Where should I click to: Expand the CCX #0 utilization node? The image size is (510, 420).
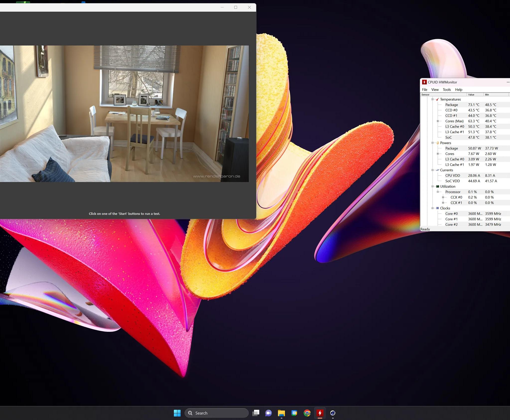click(x=443, y=197)
